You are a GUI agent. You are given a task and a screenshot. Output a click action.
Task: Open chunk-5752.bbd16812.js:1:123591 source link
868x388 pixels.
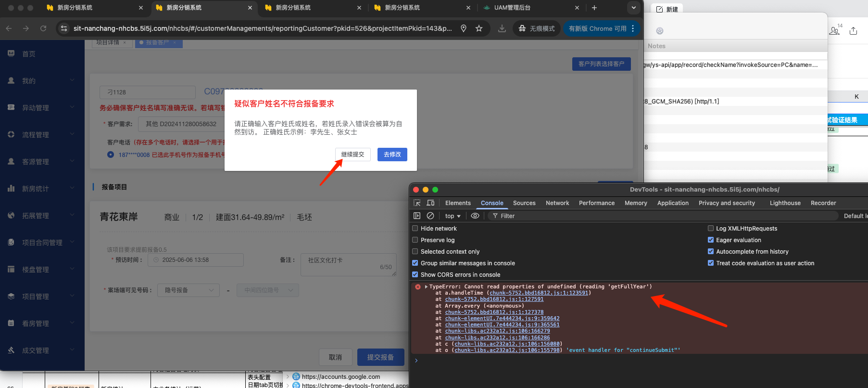point(539,293)
